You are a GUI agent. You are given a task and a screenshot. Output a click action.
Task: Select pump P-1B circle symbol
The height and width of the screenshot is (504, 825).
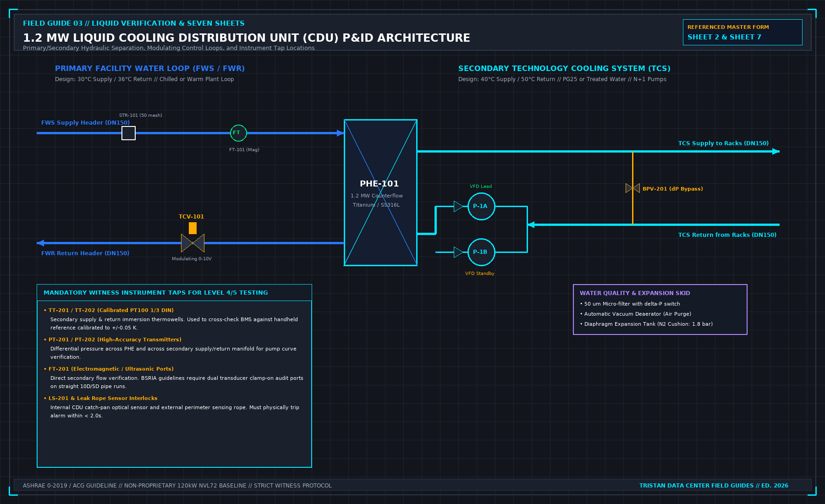(481, 252)
